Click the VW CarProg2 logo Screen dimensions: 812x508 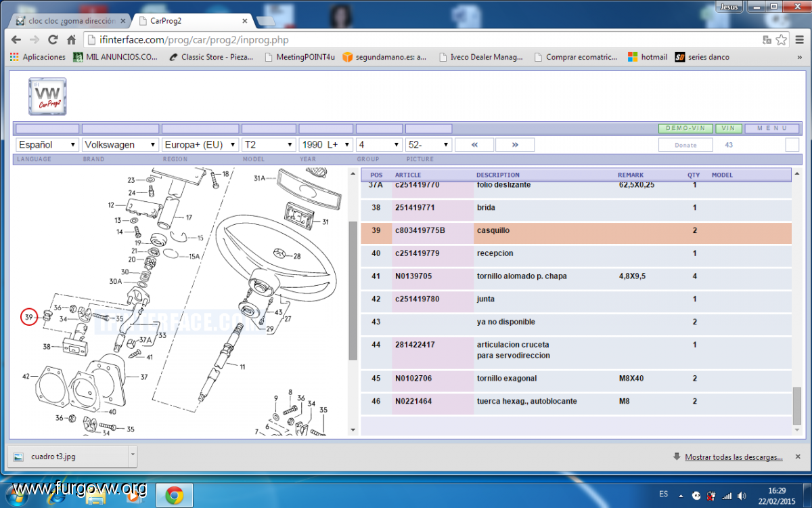pyautogui.click(x=47, y=96)
